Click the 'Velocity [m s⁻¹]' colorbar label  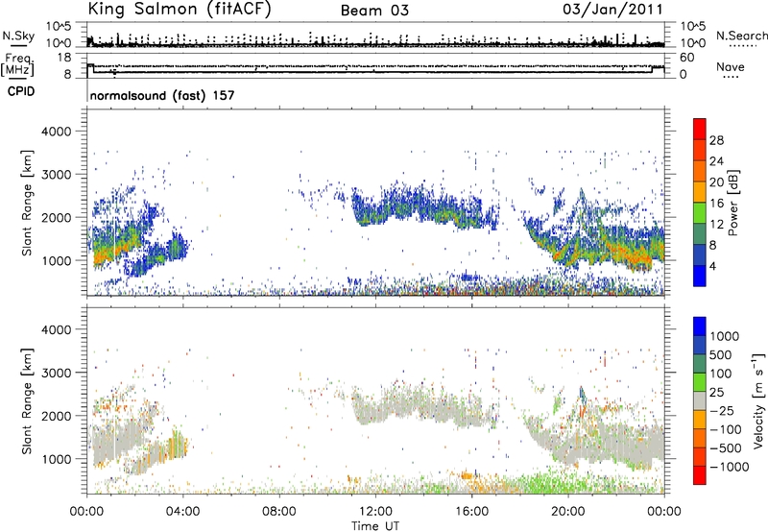758,400
